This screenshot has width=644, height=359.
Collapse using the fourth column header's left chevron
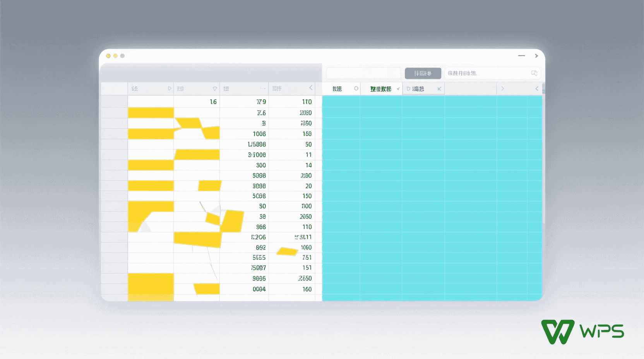(x=310, y=88)
